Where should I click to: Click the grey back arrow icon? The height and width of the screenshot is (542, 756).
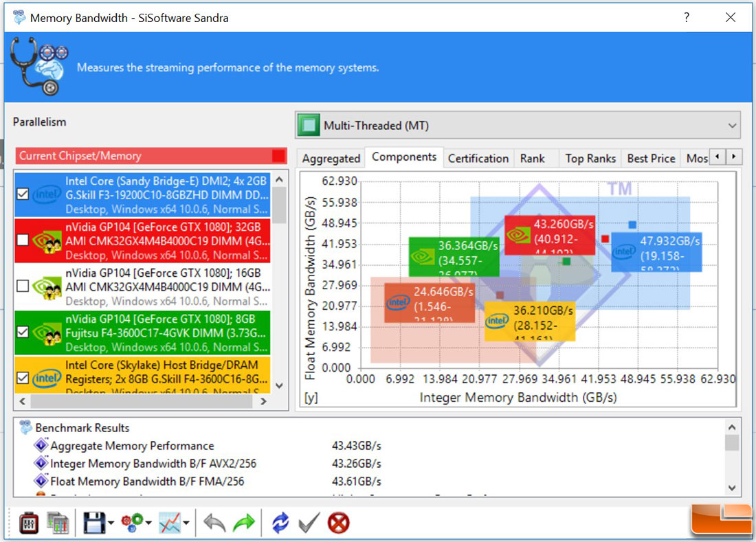click(x=214, y=523)
